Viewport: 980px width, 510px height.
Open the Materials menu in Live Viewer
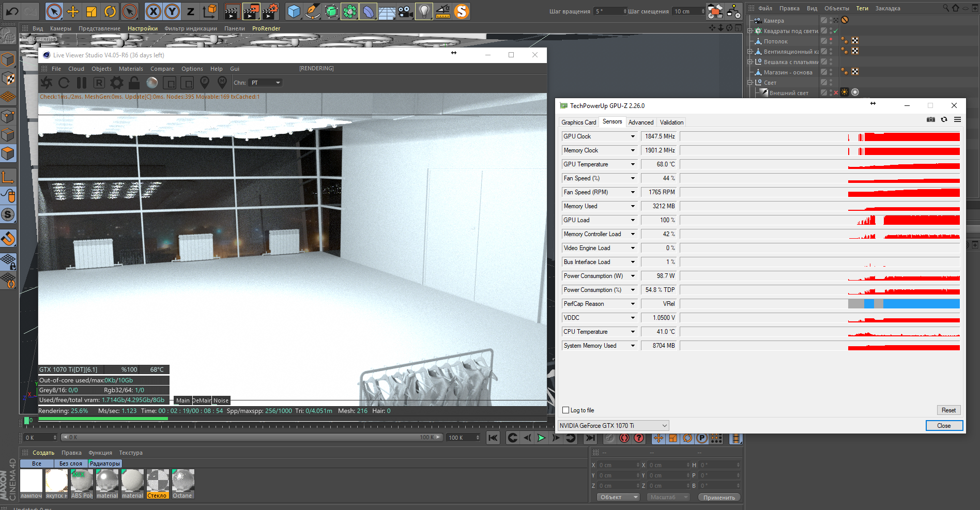131,69
